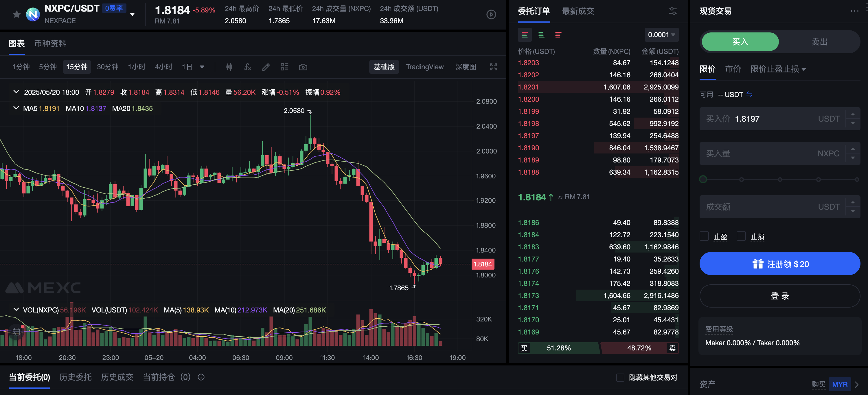The width and height of the screenshot is (868, 395).
Task: Enable the 止损 stop-loss checkbox
Action: coord(741,236)
